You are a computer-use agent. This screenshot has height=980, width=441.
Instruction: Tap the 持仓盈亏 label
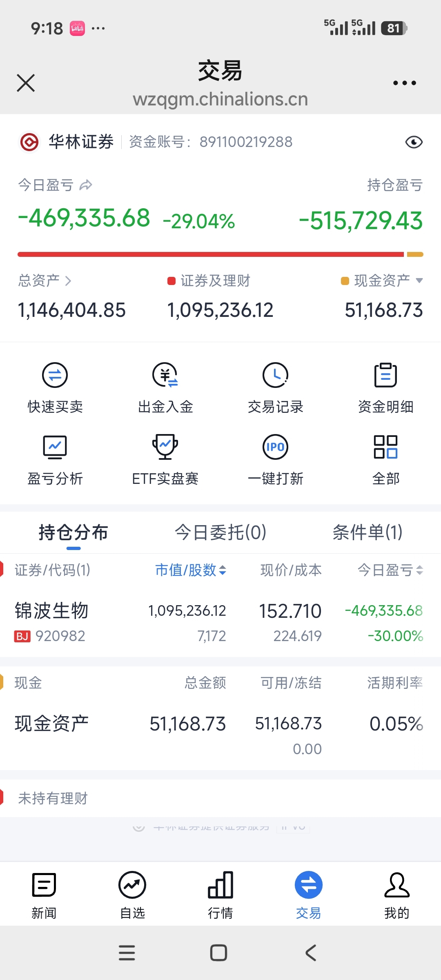395,185
